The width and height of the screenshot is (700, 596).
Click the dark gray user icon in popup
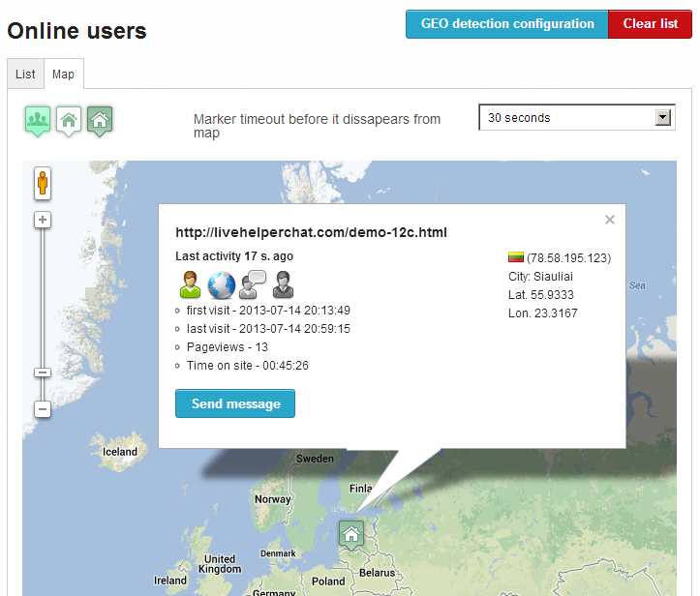pos(284,284)
